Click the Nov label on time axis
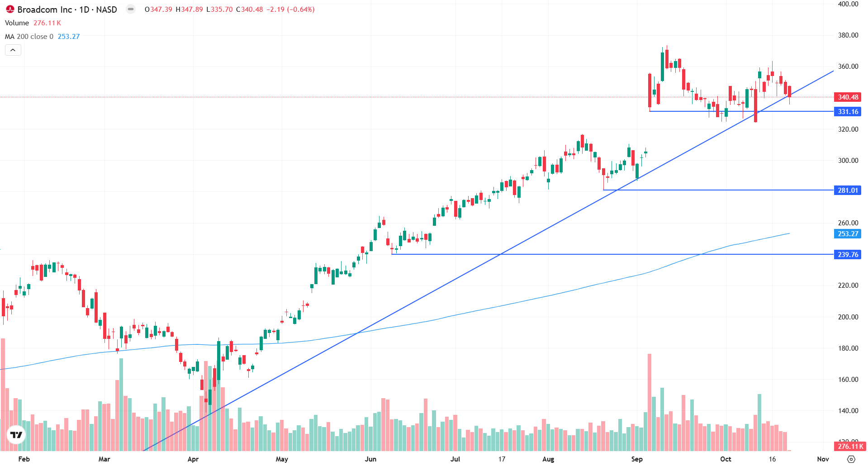This screenshot has width=868, height=466. [x=823, y=459]
